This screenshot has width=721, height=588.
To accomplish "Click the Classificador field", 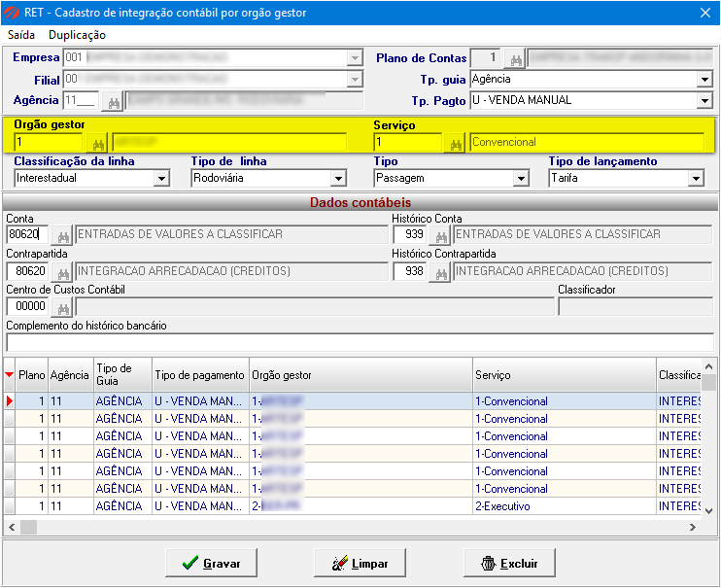I will click(x=635, y=306).
